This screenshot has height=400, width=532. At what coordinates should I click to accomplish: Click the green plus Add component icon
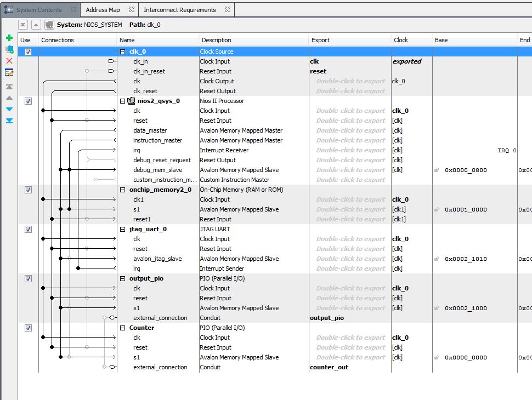pyautogui.click(x=9, y=38)
